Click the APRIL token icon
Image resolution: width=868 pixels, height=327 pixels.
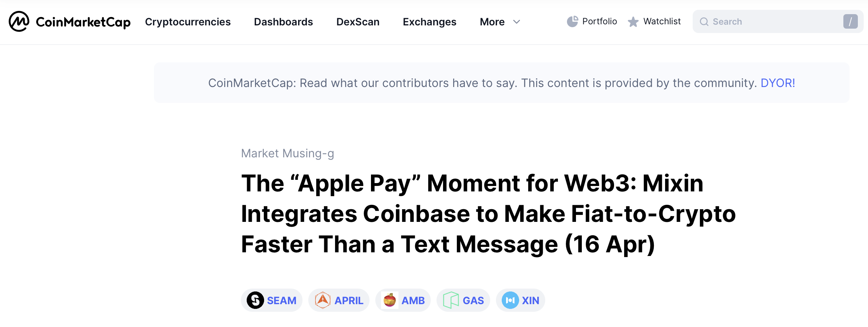(x=322, y=300)
